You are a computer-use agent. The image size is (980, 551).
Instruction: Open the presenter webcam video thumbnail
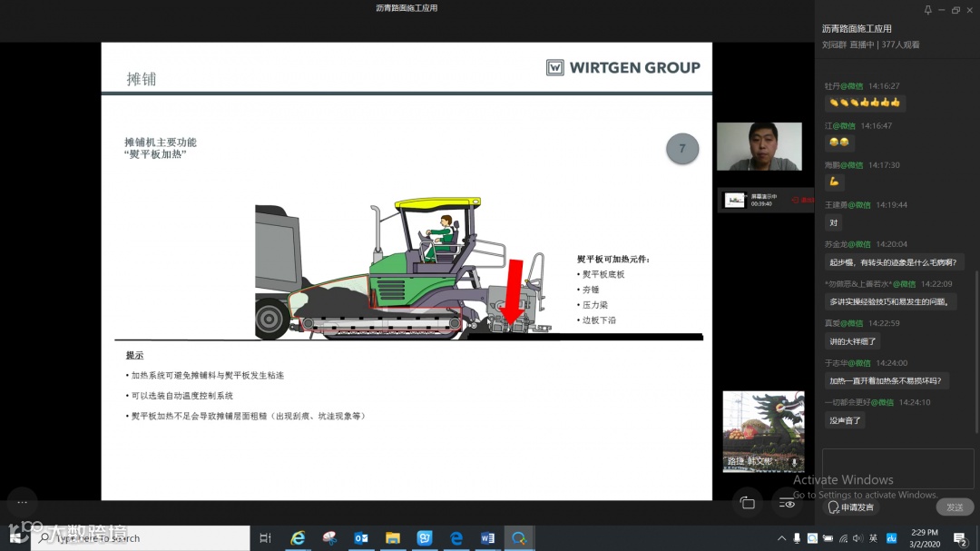point(759,146)
